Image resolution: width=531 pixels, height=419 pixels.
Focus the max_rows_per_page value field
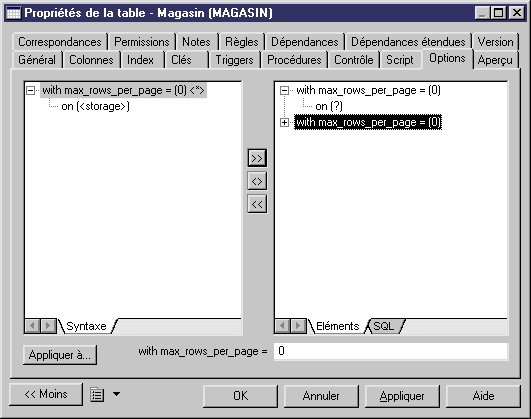click(x=391, y=351)
